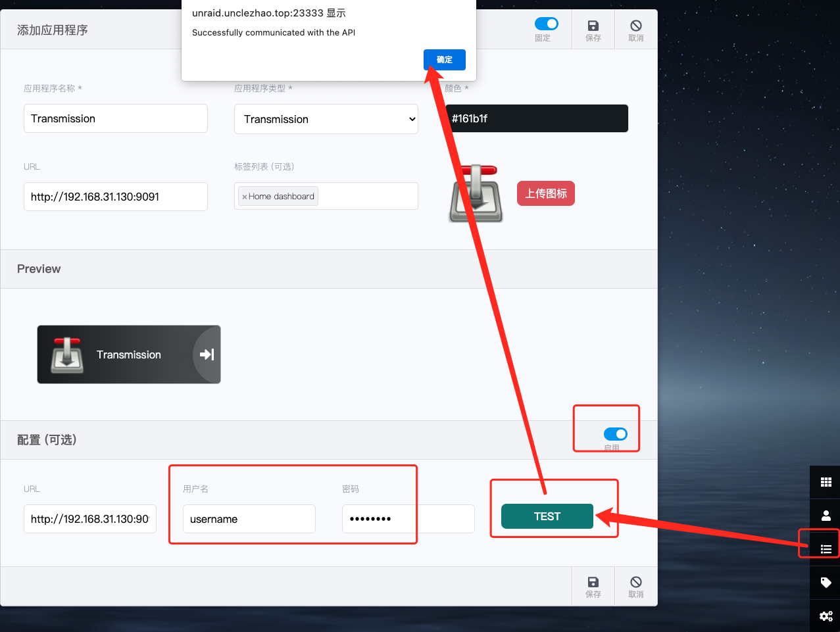Click the username (用户名) field
The width and height of the screenshot is (840, 632).
point(249,519)
